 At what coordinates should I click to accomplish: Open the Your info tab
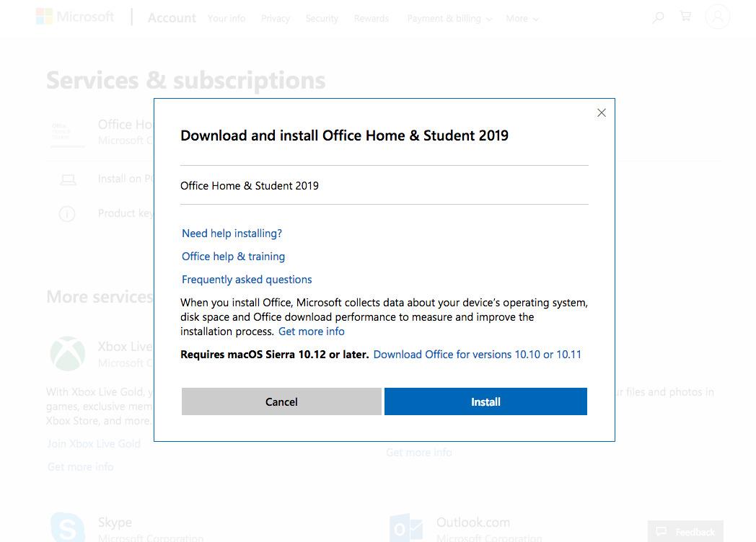227,18
